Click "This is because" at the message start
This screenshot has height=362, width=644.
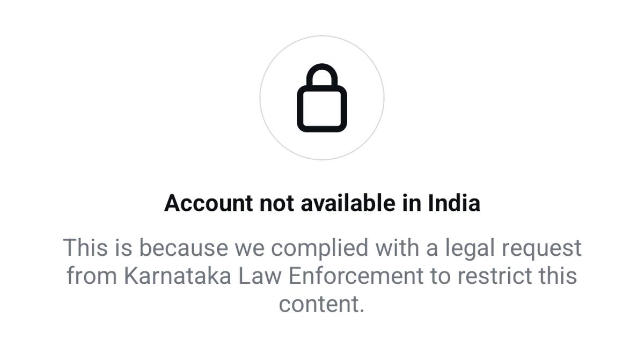pyautogui.click(x=145, y=248)
